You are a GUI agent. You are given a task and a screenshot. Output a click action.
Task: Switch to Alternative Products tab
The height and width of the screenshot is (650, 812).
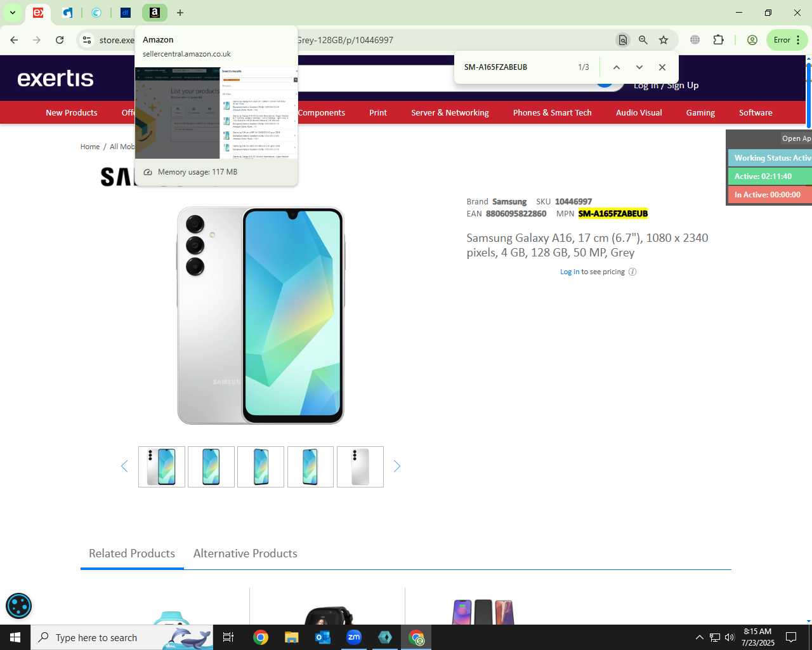[x=246, y=554]
